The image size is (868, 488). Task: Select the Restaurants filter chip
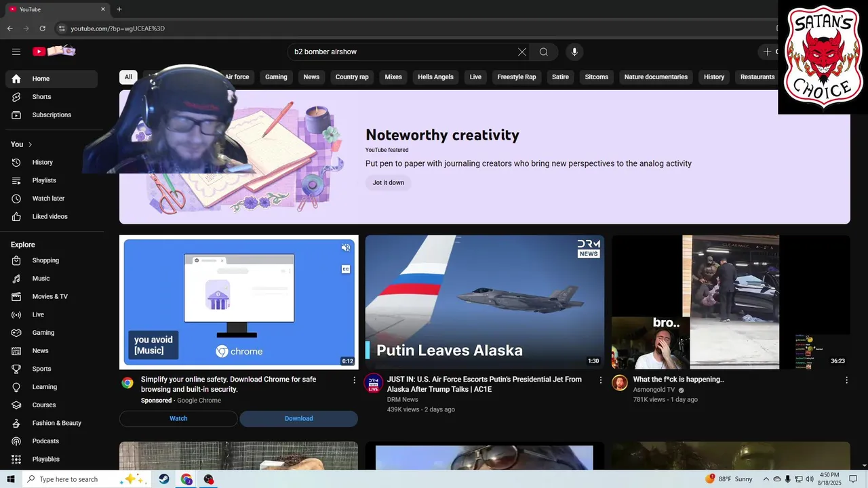[757, 77]
